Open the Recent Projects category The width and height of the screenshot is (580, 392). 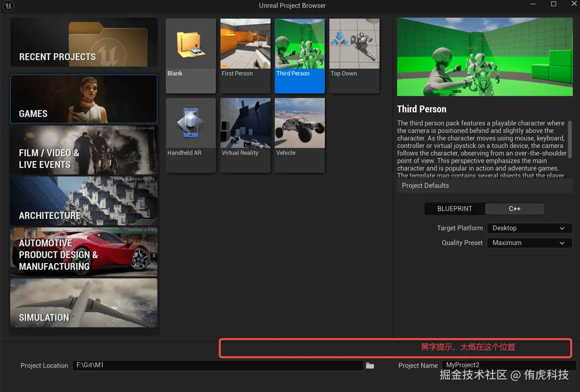(x=84, y=43)
